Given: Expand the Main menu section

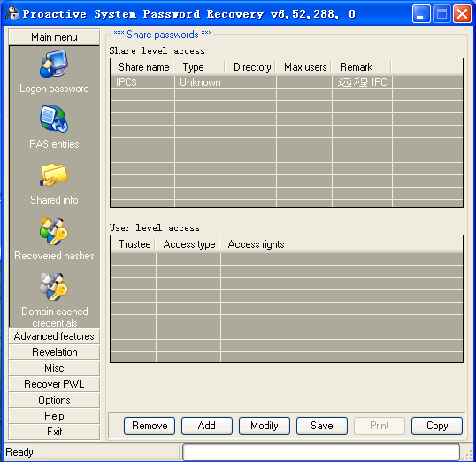Looking at the screenshot, I should (x=54, y=37).
